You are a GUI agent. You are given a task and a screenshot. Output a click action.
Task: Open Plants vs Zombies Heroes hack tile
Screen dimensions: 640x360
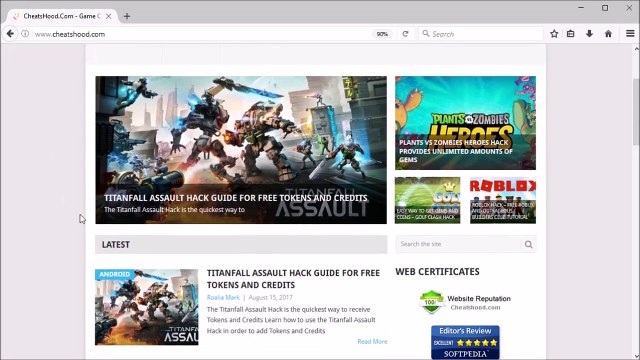465,123
